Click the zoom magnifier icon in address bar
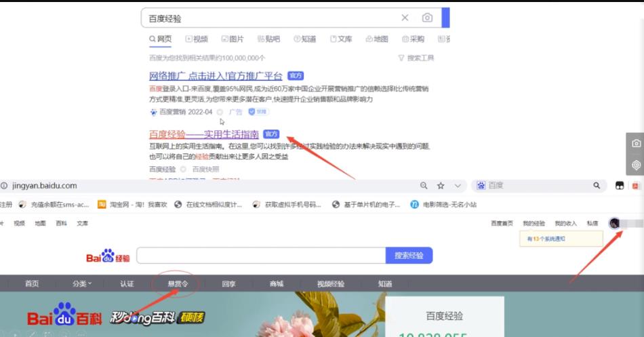 point(424,185)
